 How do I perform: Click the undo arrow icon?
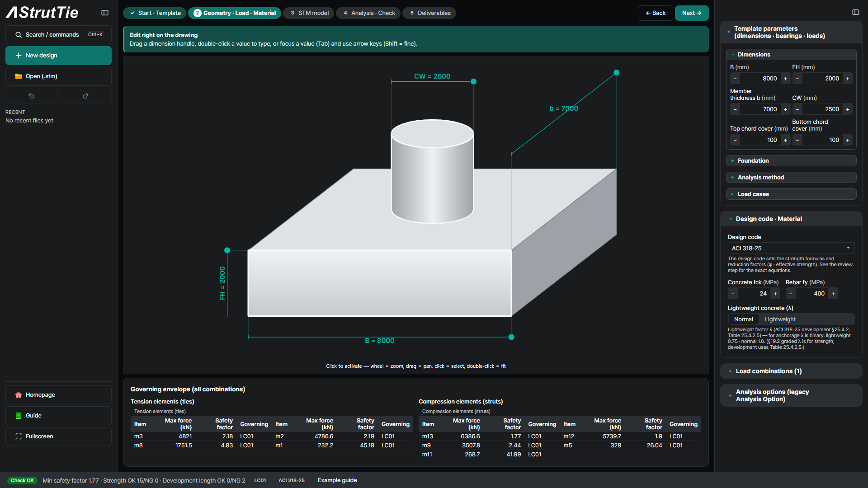point(31,96)
